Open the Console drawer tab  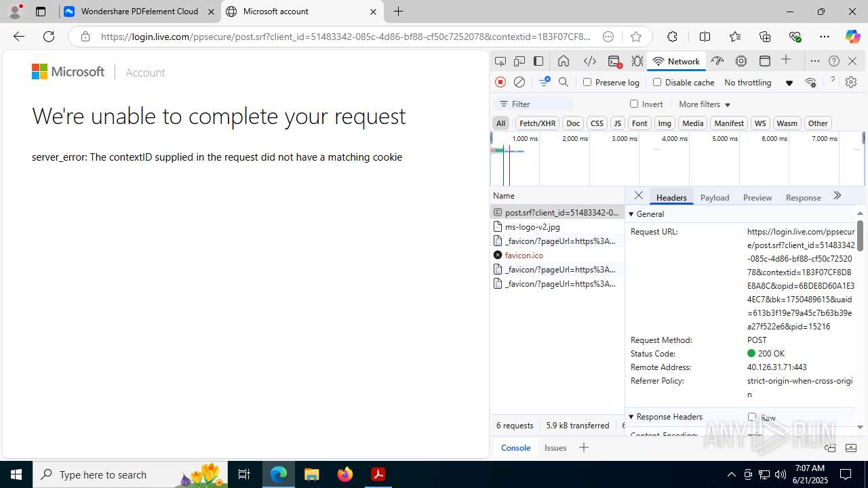[x=515, y=447]
